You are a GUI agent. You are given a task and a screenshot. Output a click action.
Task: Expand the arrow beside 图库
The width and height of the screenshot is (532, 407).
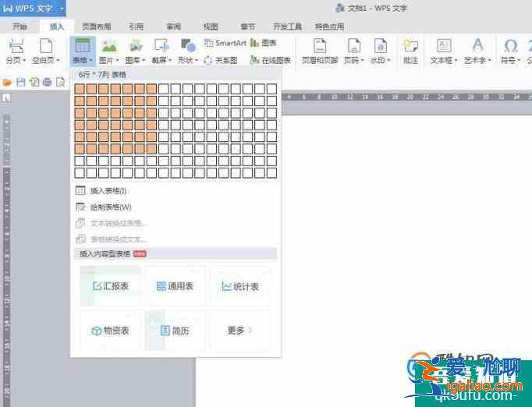click(144, 60)
